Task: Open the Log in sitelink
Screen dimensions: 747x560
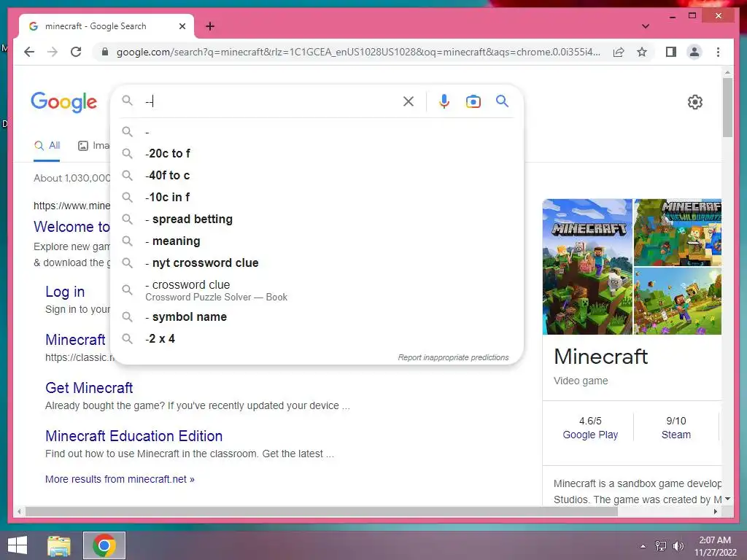Action: (x=65, y=292)
